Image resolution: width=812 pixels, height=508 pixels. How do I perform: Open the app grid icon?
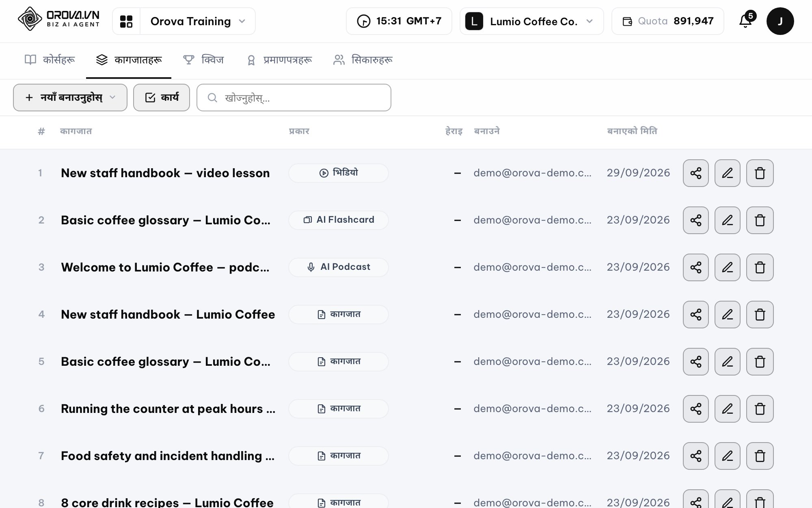[126, 21]
